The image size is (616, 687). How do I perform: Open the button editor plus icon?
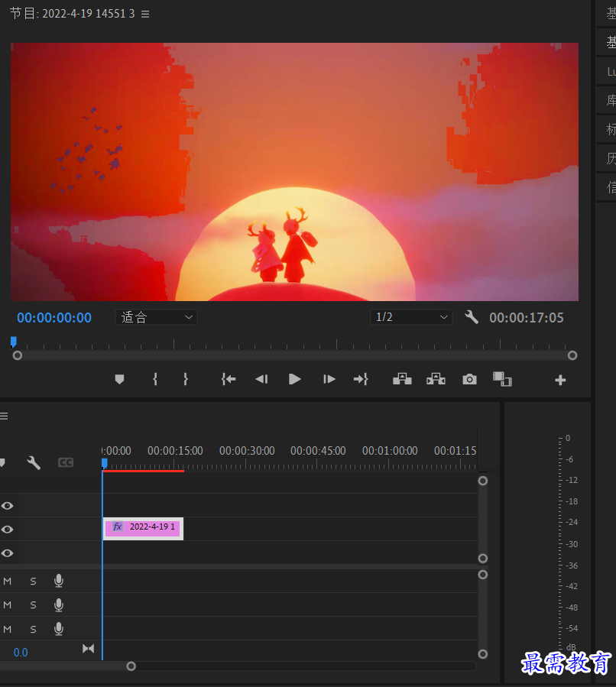560,380
